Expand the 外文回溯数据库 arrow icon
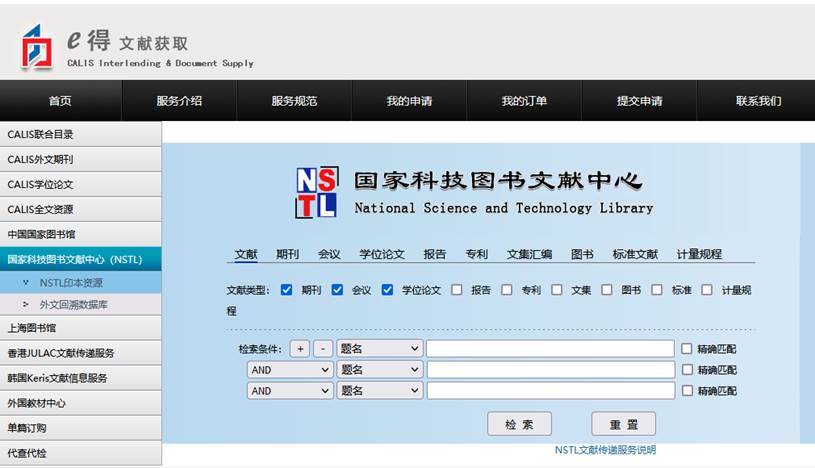Screen dimensions: 815x468 tap(25, 304)
